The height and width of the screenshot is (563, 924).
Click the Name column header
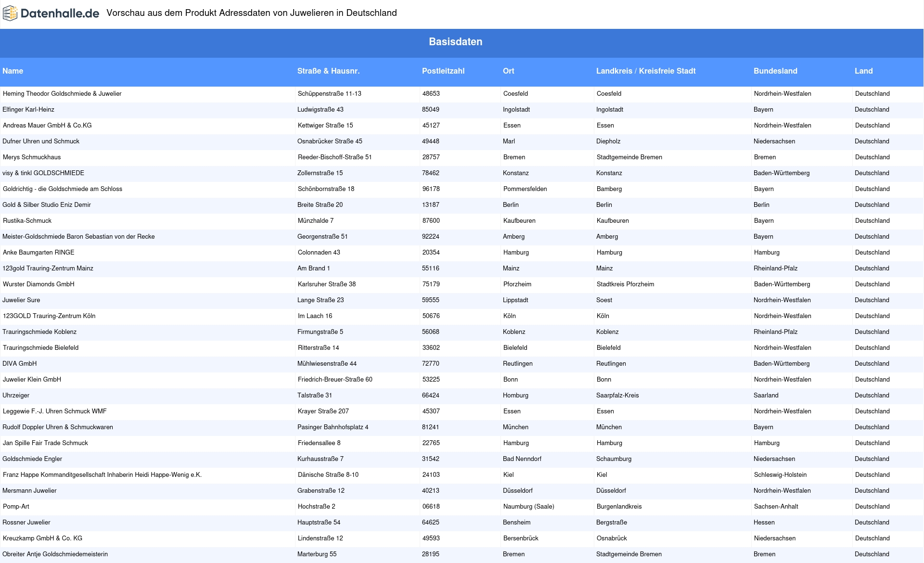pos(13,71)
